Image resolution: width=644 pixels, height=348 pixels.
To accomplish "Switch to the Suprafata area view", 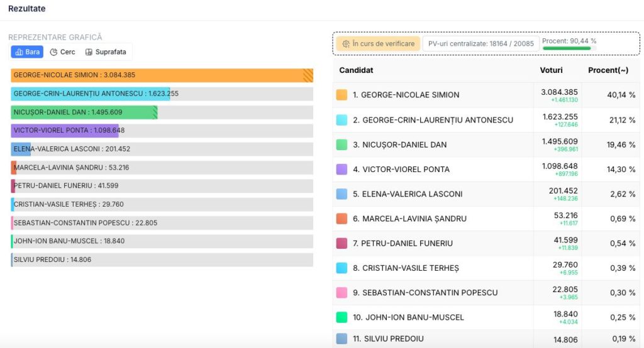I will click(106, 52).
